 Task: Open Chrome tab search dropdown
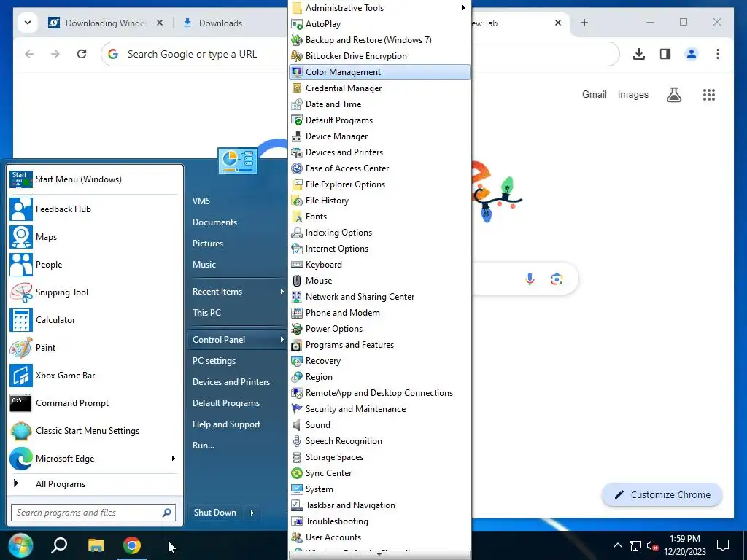point(28,23)
